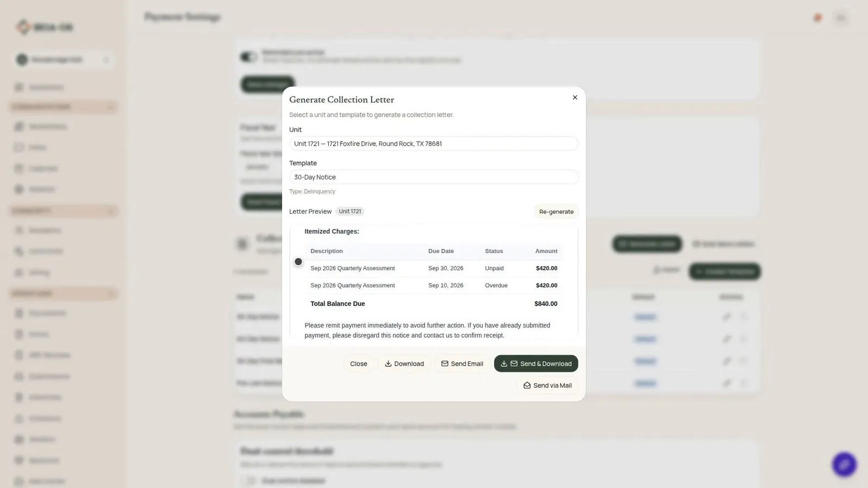Close the Generate Collection Letter dialog via X
This screenshot has width=868, height=488.
tap(575, 98)
